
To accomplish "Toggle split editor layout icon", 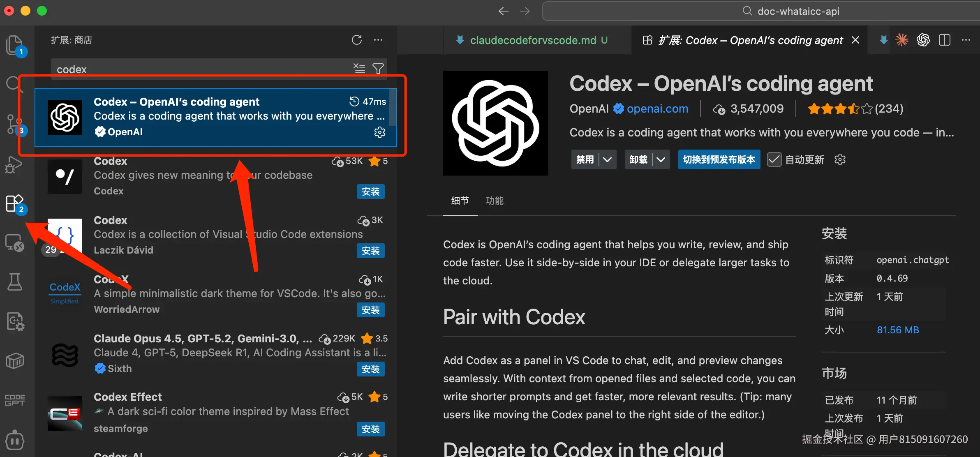I will tap(945, 40).
